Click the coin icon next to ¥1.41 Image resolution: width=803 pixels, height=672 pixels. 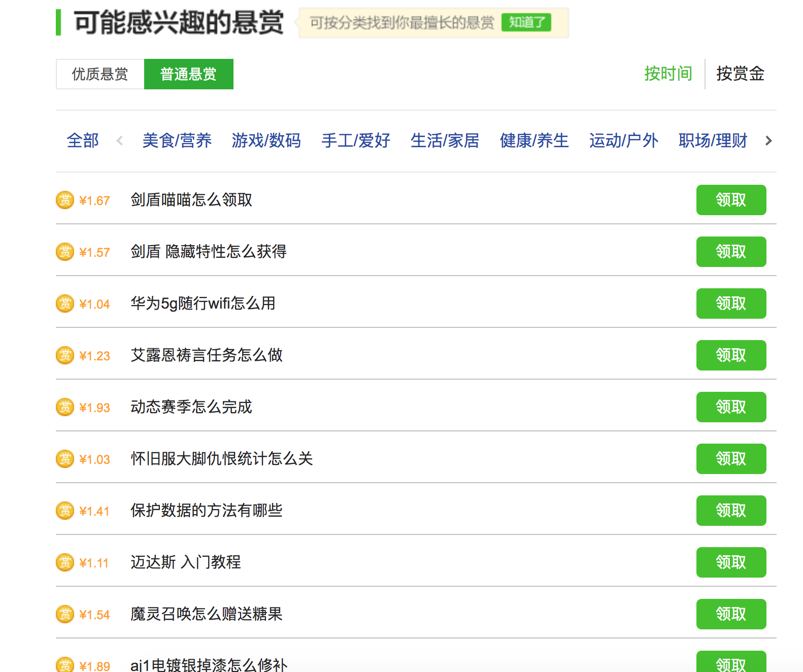65,511
